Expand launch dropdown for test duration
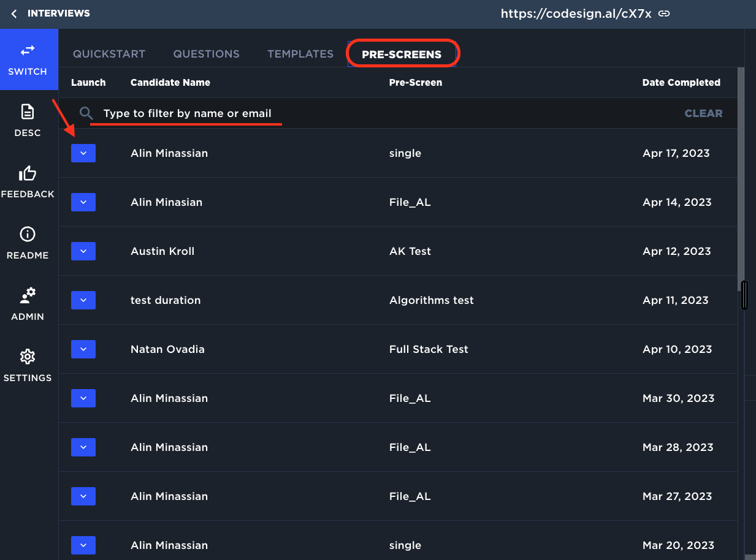756x560 pixels. (x=83, y=300)
